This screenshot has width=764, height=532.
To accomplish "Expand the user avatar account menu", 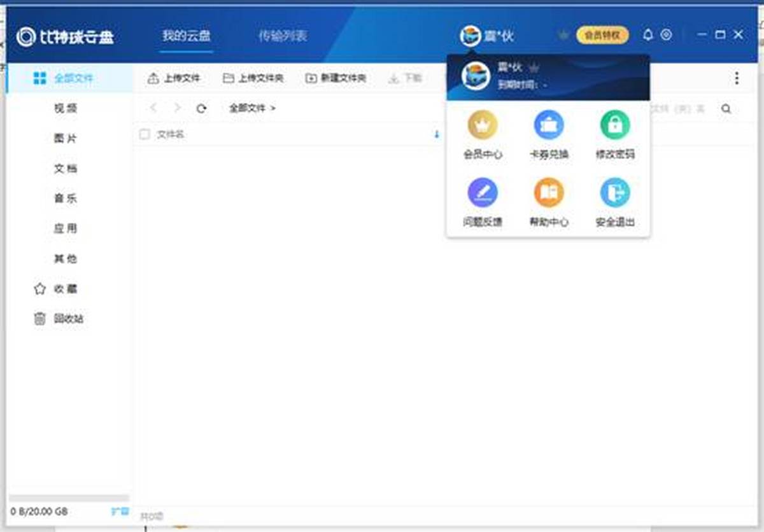I will click(x=470, y=36).
